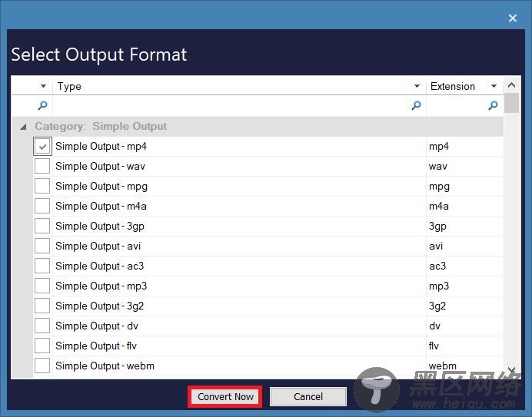Select the 'Simple Output - dv' row text

pyautogui.click(x=97, y=326)
